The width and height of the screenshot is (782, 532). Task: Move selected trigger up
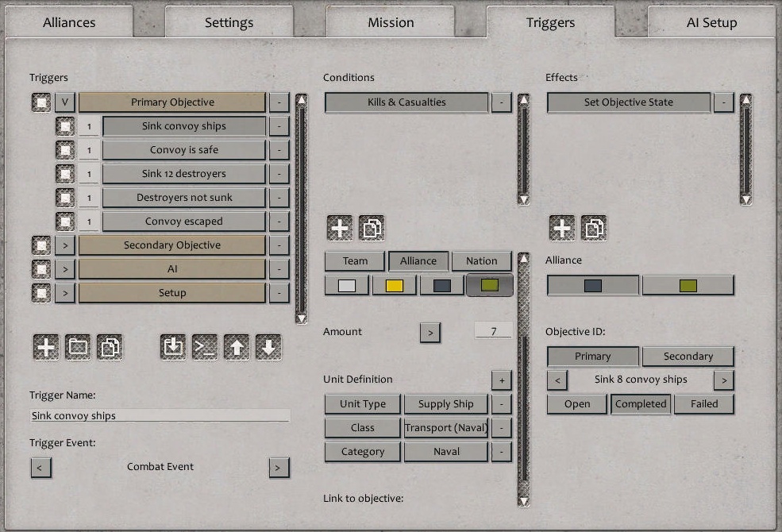click(237, 347)
